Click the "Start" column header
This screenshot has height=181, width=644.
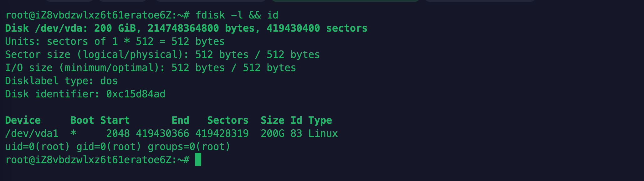(115, 120)
